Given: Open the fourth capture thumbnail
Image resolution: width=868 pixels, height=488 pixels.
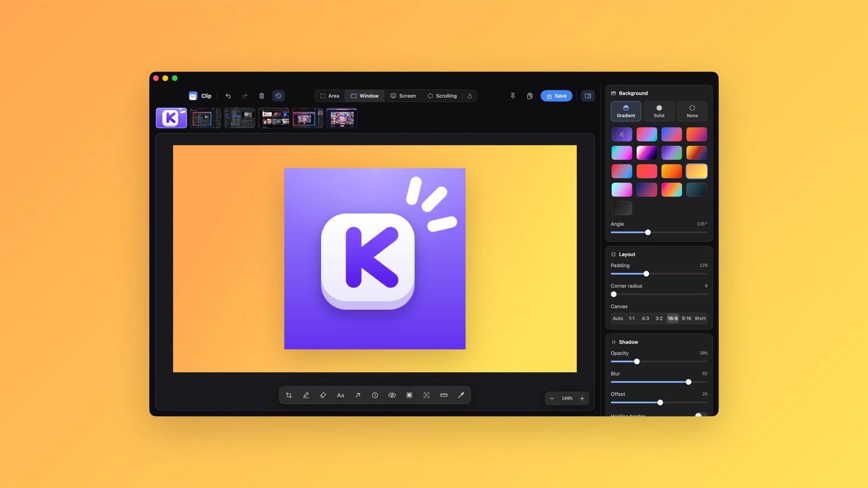Looking at the screenshot, I should [x=274, y=118].
